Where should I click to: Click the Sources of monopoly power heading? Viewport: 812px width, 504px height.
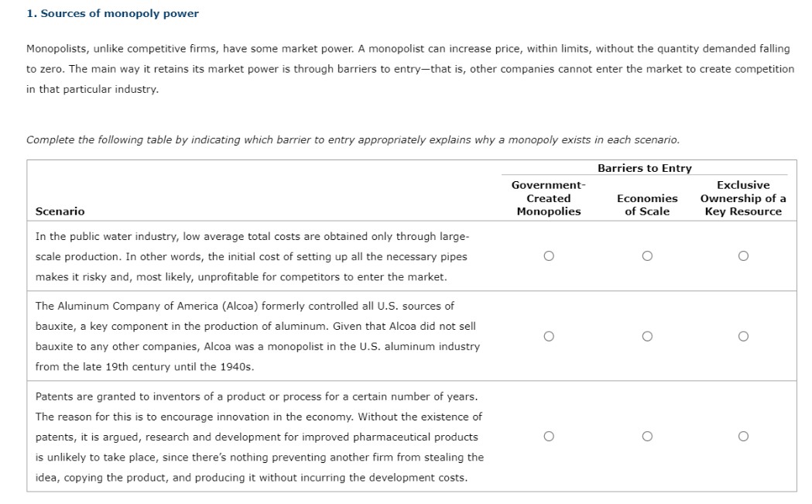[112, 13]
